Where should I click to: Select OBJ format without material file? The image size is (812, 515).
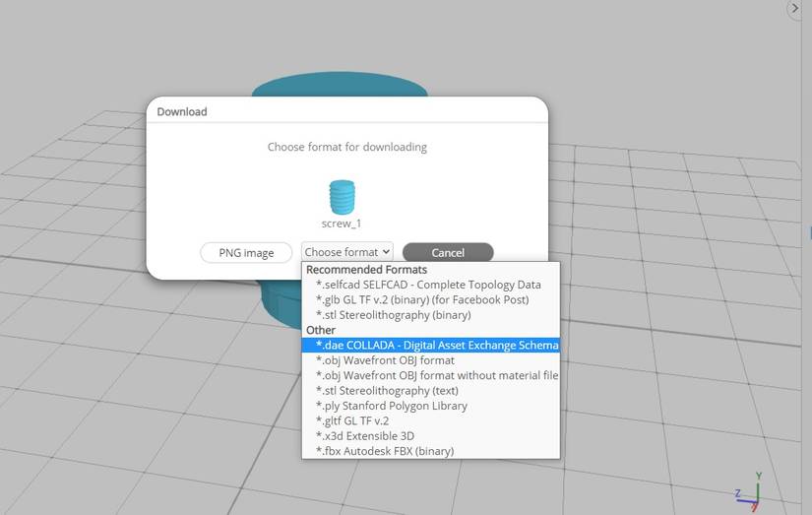pos(430,375)
